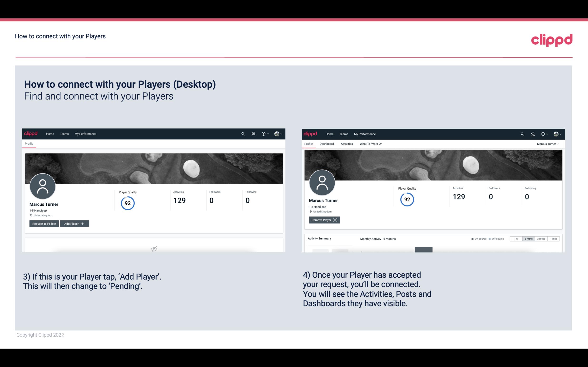Click the Clippd logo icon top left
The width and height of the screenshot is (588, 367).
tap(31, 133)
